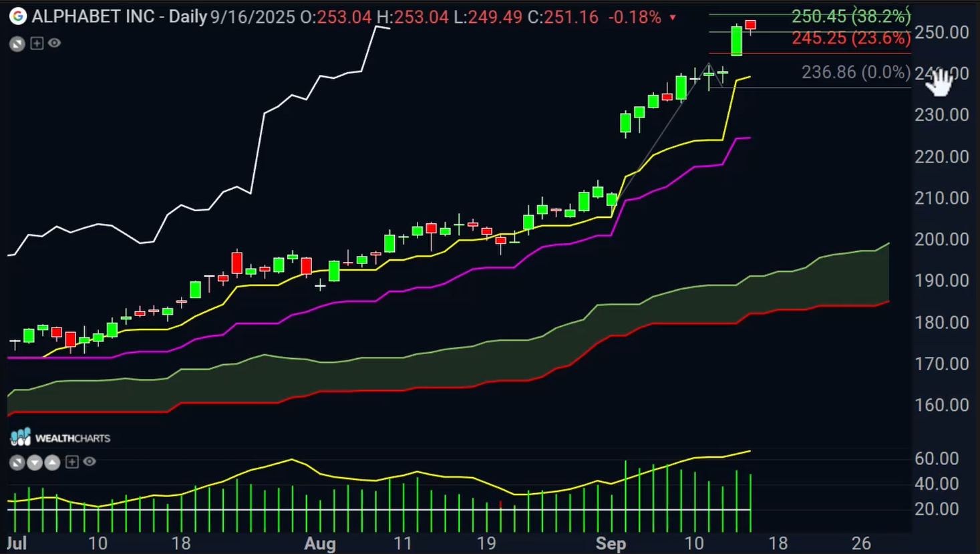
Task: Move the indicator panel up with the up arrow
Action: click(x=52, y=462)
